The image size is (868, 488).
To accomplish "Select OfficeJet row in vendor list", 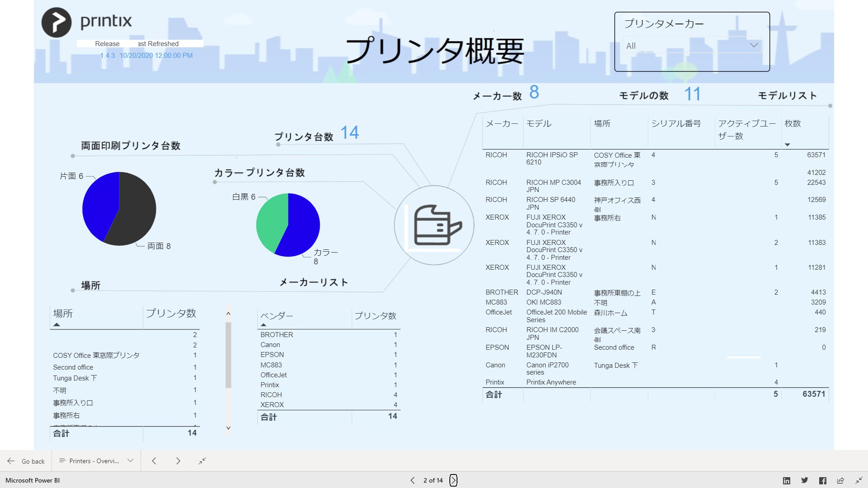I will [329, 375].
